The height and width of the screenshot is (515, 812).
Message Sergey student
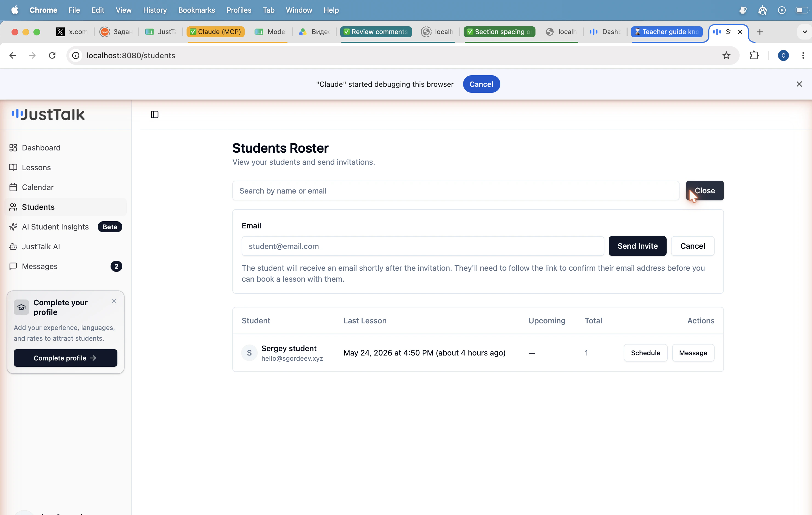pos(693,353)
